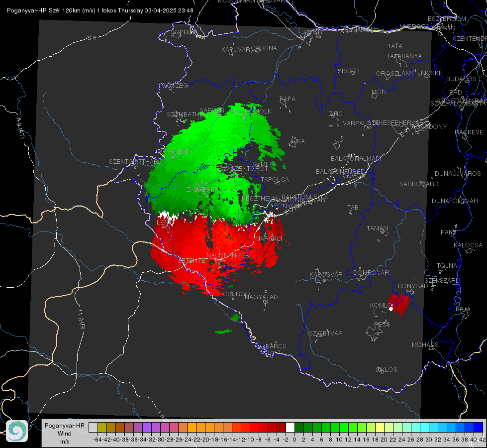Click the TATABANYA city label
This screenshot has width=487, height=448.
404,56
